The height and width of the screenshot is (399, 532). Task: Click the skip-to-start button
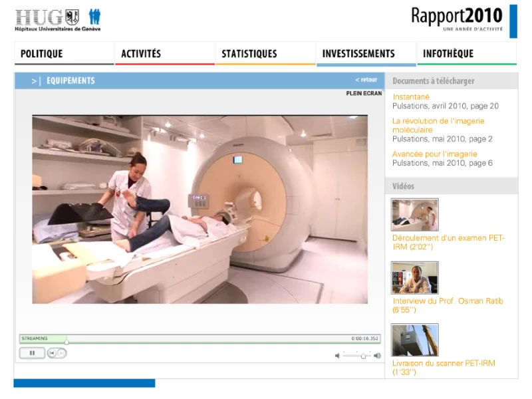pyautogui.click(x=52, y=353)
